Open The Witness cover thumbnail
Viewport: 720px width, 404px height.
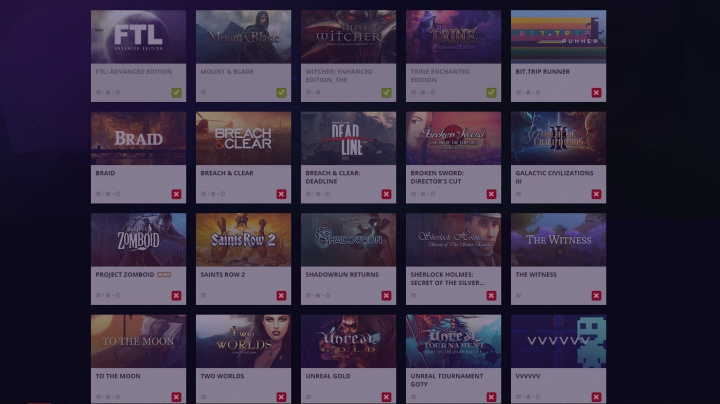(558, 240)
